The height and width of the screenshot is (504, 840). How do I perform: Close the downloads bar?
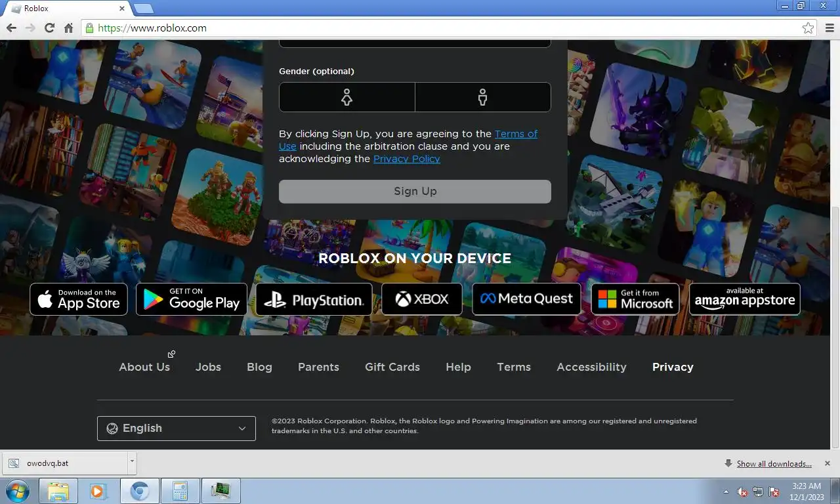click(827, 463)
